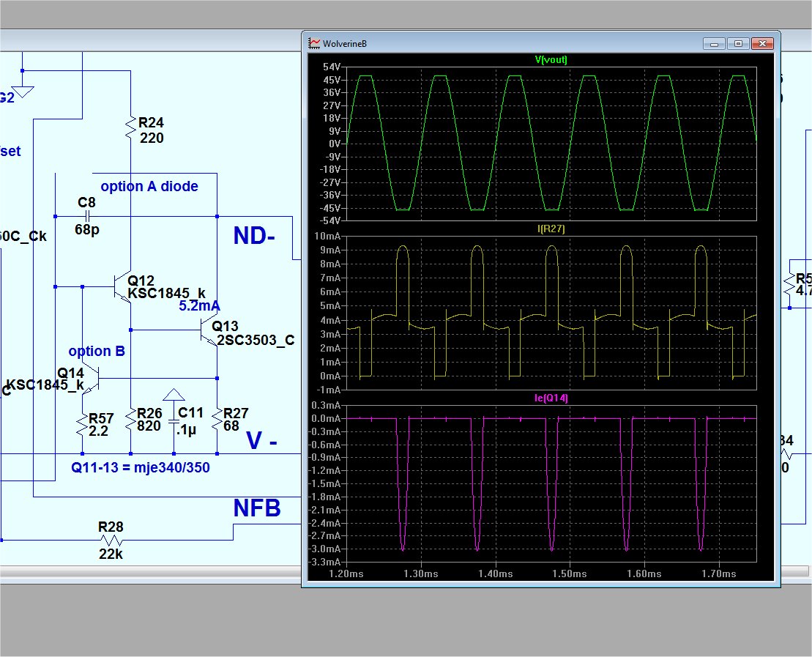Select the Ie(Q14) trace label
Image resolution: width=812 pixels, height=657 pixels.
[551, 398]
